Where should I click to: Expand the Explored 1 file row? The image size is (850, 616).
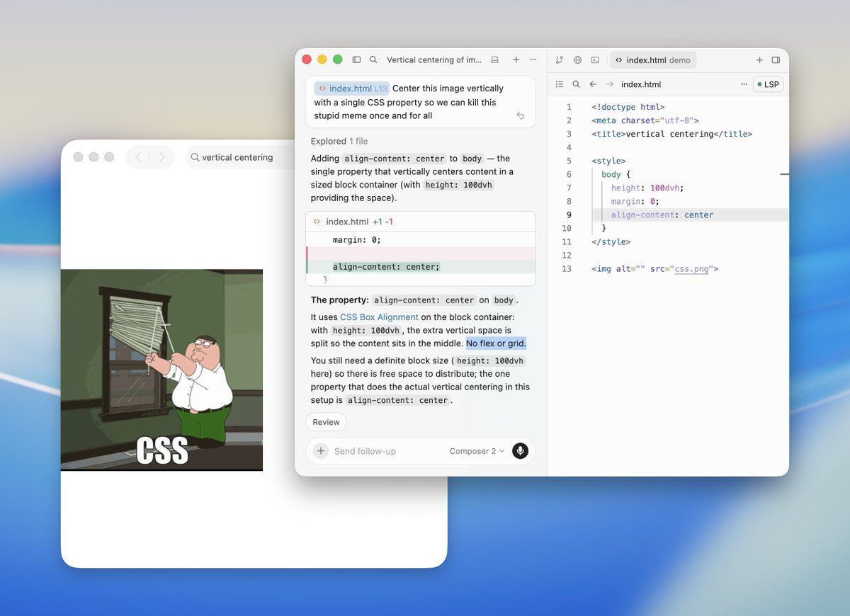point(339,141)
